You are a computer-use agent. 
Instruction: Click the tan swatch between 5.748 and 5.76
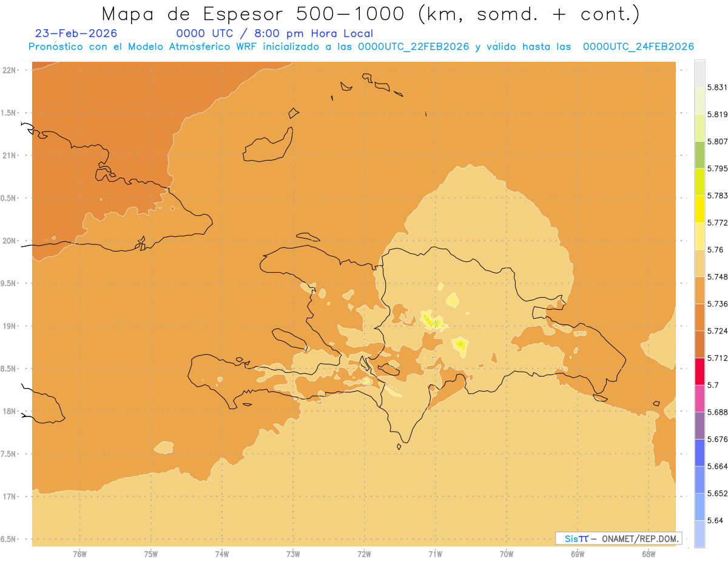click(699, 263)
